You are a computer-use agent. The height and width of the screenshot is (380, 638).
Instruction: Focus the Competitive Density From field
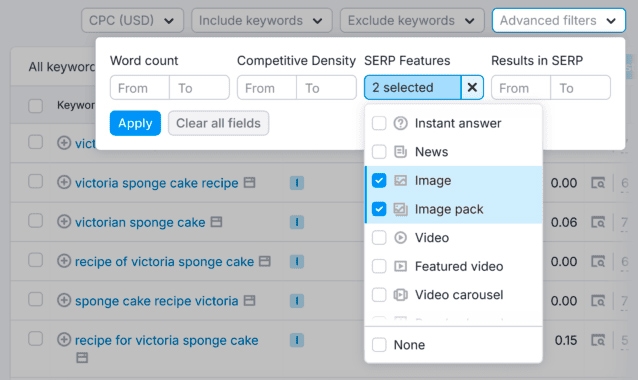267,87
